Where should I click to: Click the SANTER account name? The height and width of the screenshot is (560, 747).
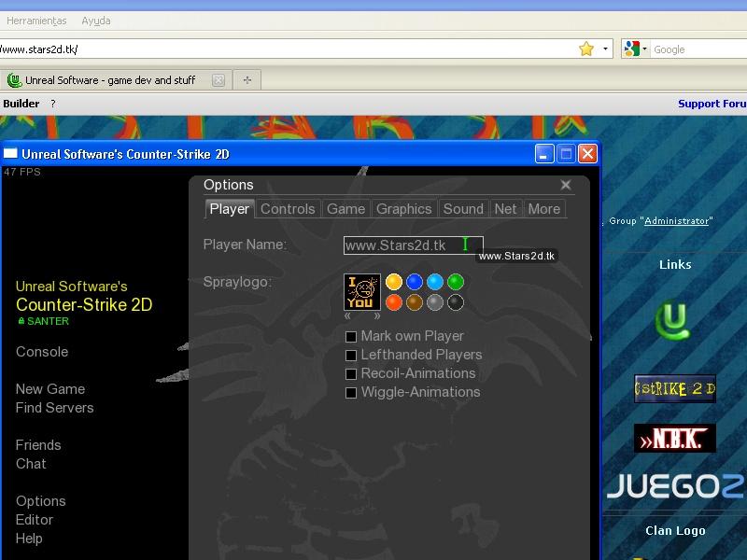(48, 321)
